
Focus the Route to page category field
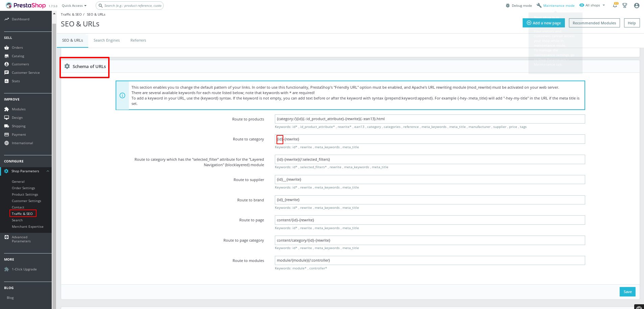coord(430,240)
